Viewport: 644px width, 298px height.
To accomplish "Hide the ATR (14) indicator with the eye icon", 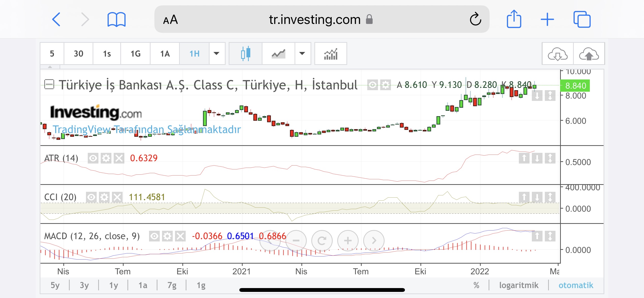I will tap(93, 158).
